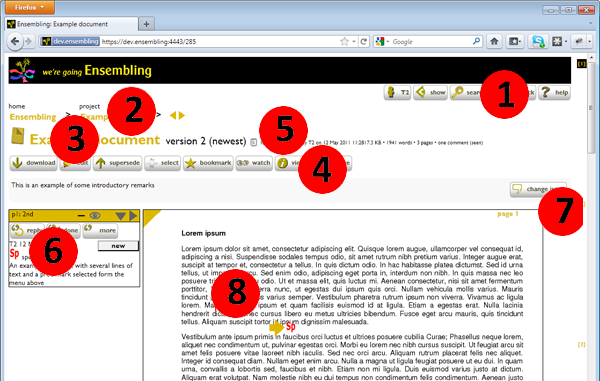Image resolution: width=600 pixels, height=381 pixels.
Task: Click the introductory remarks text
Action: click(83, 185)
